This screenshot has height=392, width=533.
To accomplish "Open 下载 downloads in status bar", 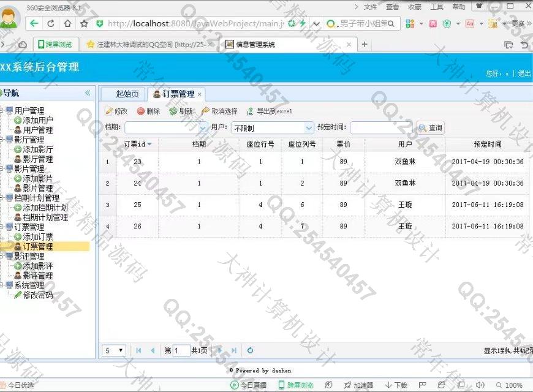I will click(396, 385).
